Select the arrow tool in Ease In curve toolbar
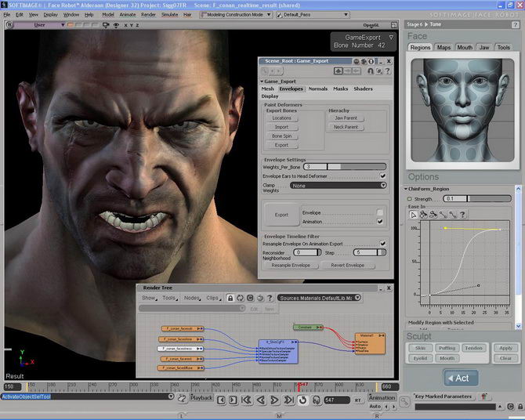The height and width of the screenshot is (420, 525). click(414, 215)
